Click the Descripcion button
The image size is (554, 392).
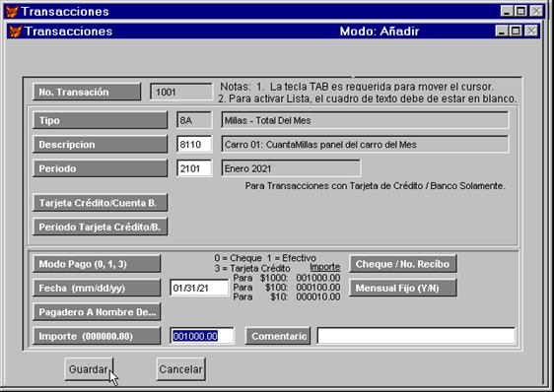click(100, 145)
